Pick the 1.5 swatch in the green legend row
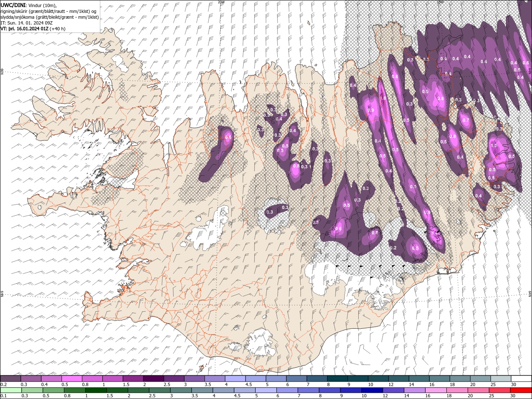 [x=117, y=390]
